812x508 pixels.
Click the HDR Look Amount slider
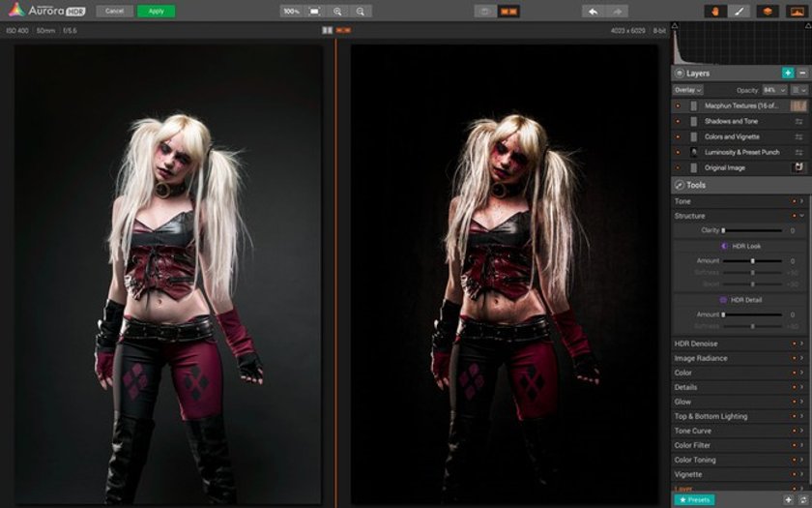point(752,260)
